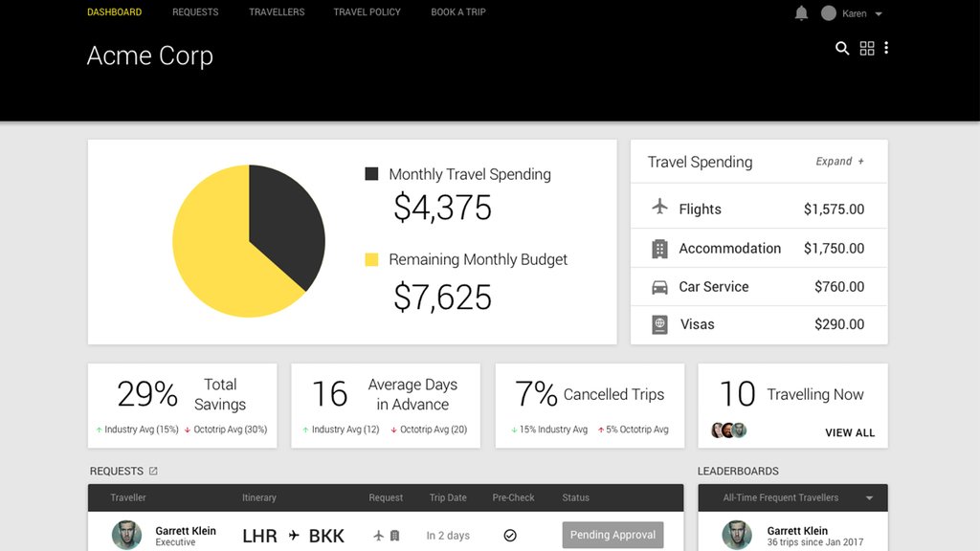The height and width of the screenshot is (551, 980).
Task: Click the yellow Remaining Monthly Budget legend swatch
Action: pyautogui.click(x=371, y=259)
